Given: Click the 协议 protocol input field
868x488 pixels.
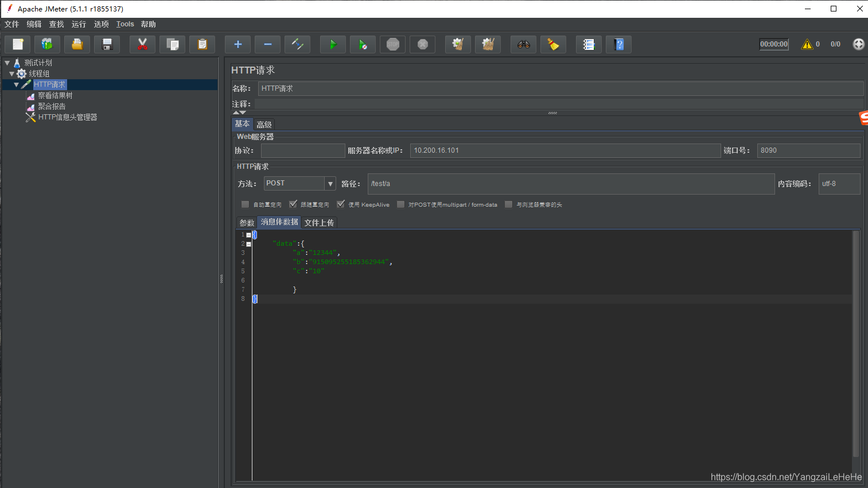Looking at the screenshot, I should coord(303,150).
